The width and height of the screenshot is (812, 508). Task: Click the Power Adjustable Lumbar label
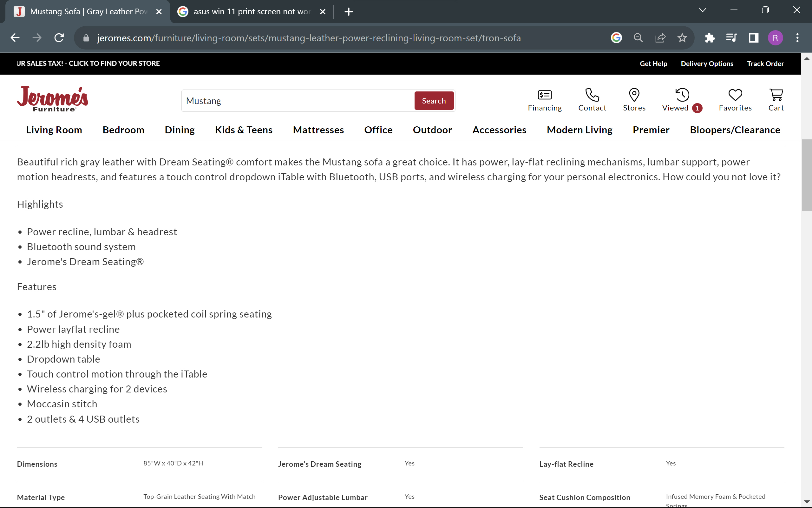coord(323,497)
